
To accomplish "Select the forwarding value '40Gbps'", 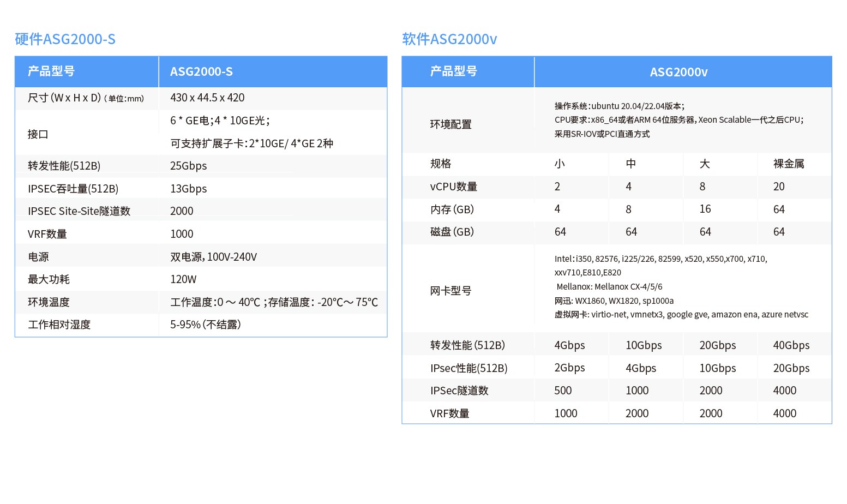I will 791,345.
